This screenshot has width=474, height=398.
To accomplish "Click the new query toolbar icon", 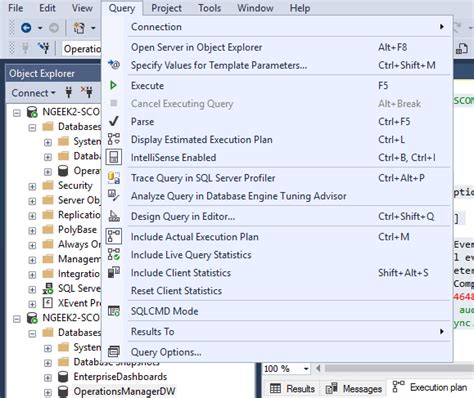I will tap(79, 28).
